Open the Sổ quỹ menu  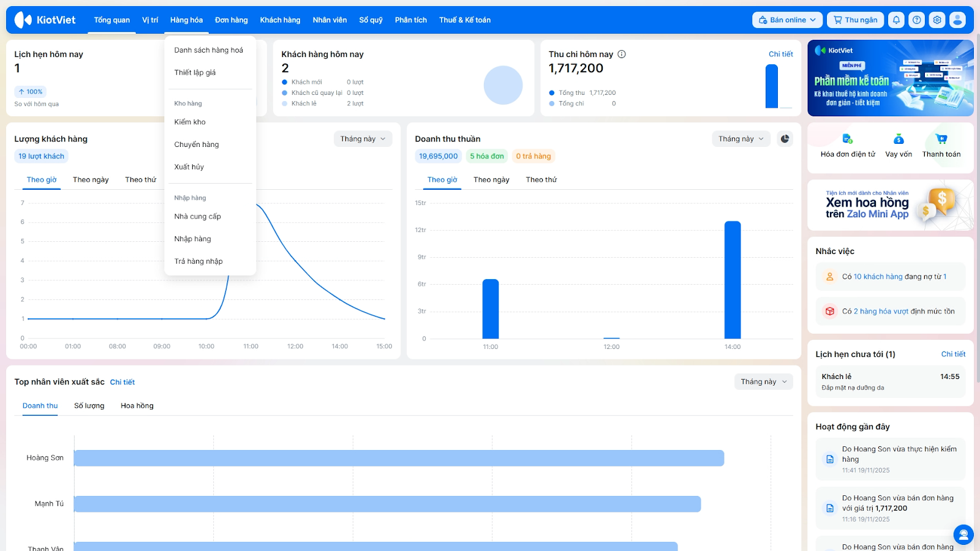pos(371,20)
